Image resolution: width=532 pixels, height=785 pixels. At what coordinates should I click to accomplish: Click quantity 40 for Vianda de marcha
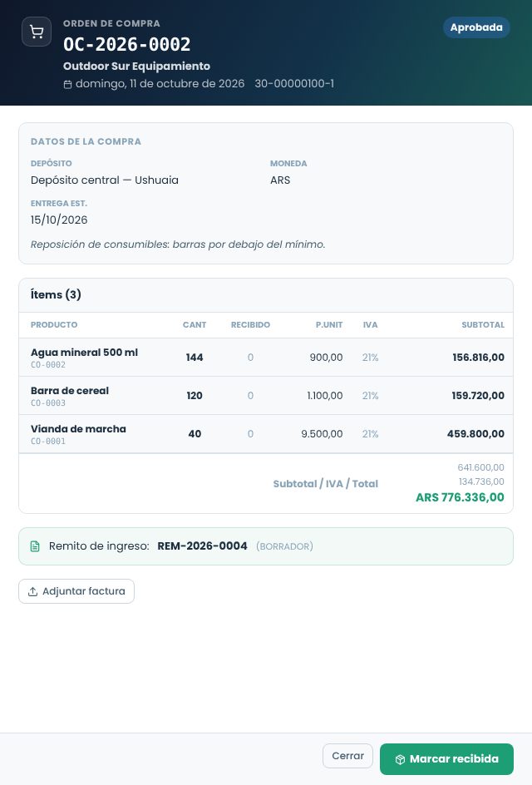click(195, 434)
